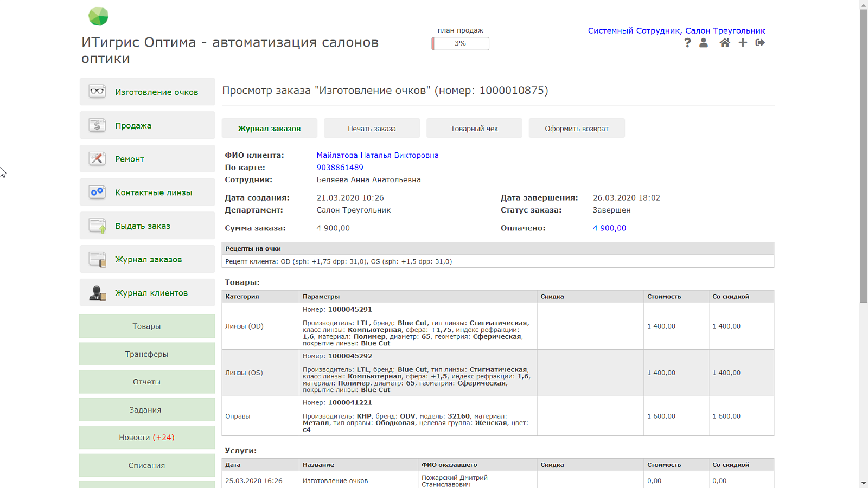Click Пожарский Дмитрий Станиславович cell

(x=478, y=481)
